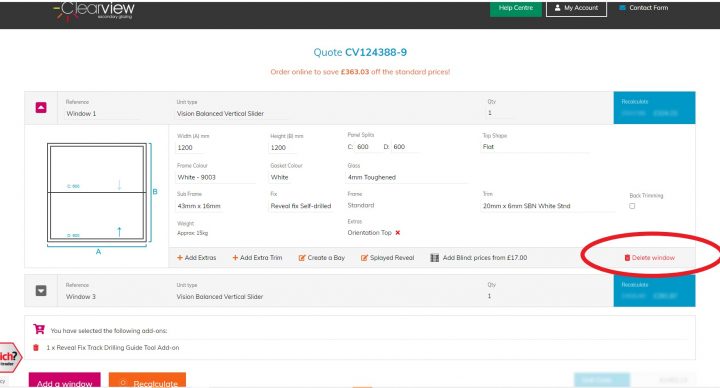The height and width of the screenshot is (388, 720).
Task: Open Unit type dropdown for Window 1
Action: [x=232, y=113]
